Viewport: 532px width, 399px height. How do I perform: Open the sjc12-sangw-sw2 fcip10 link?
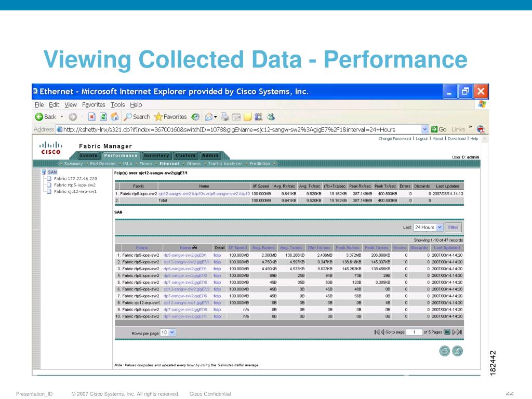click(x=204, y=194)
